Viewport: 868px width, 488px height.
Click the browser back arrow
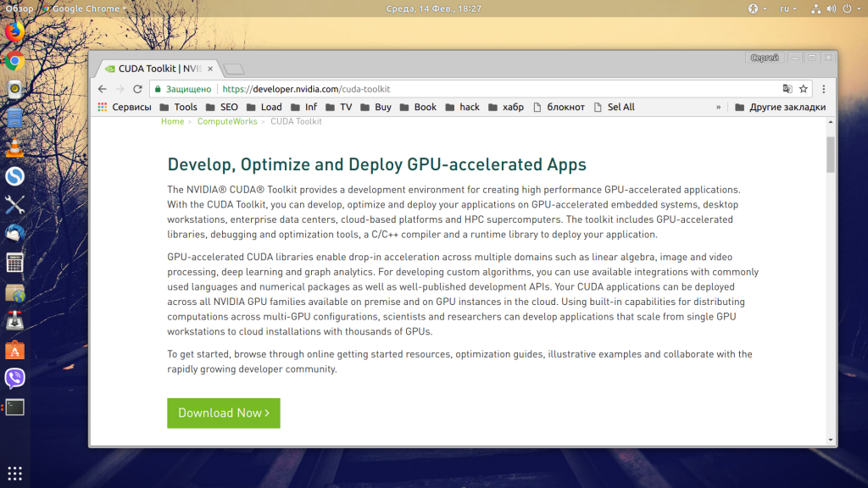point(102,89)
